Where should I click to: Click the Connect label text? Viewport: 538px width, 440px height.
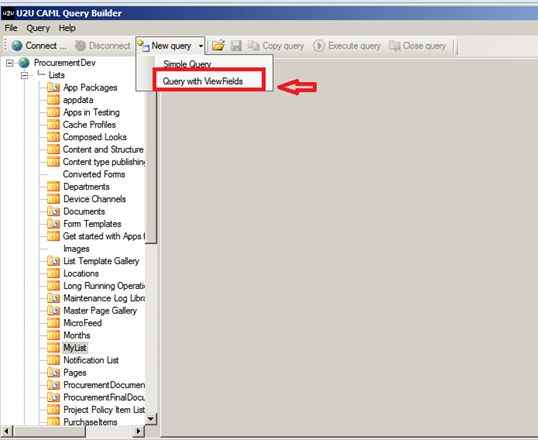[41, 45]
